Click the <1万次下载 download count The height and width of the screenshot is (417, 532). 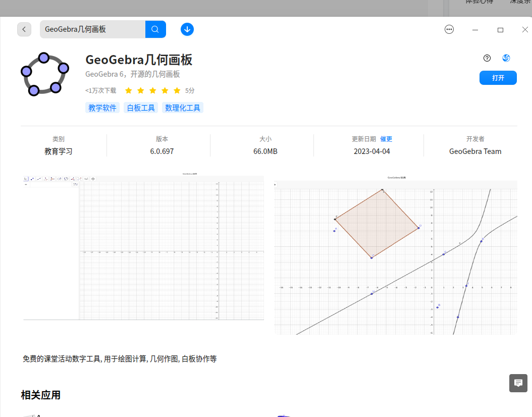click(100, 90)
